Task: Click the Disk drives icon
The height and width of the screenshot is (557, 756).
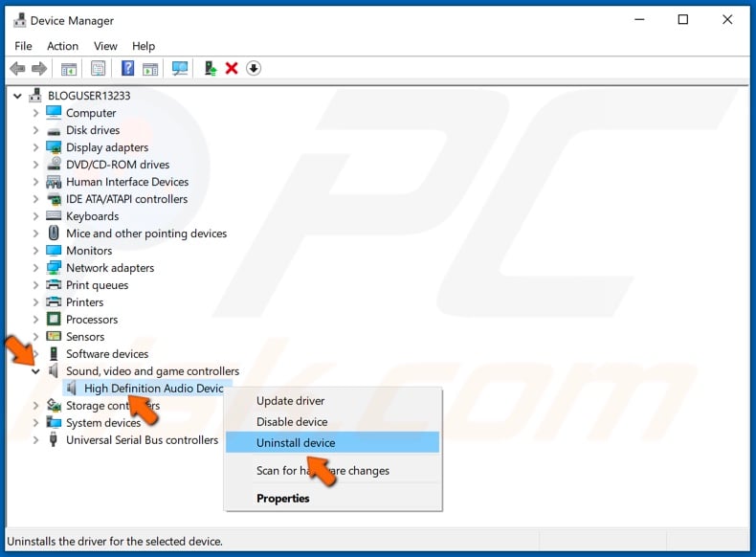Action: [54, 131]
